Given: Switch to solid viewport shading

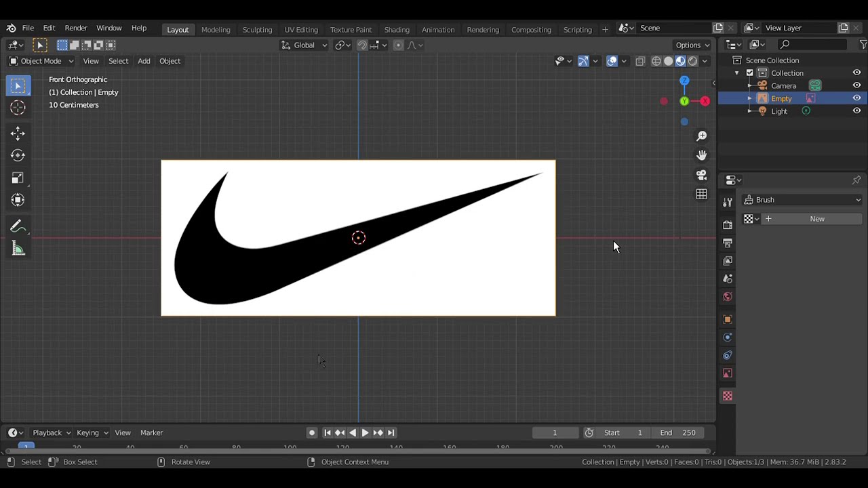Looking at the screenshot, I should tap(669, 61).
